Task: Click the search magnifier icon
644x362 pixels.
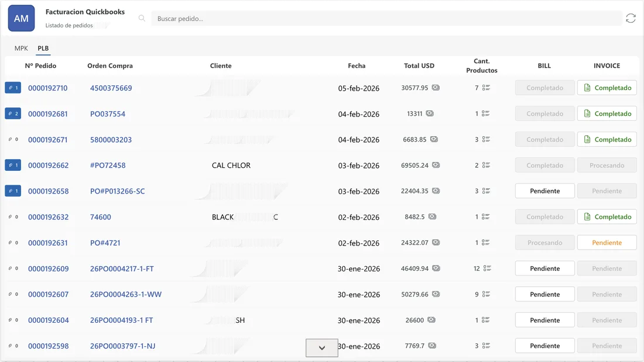Action: 142,18
